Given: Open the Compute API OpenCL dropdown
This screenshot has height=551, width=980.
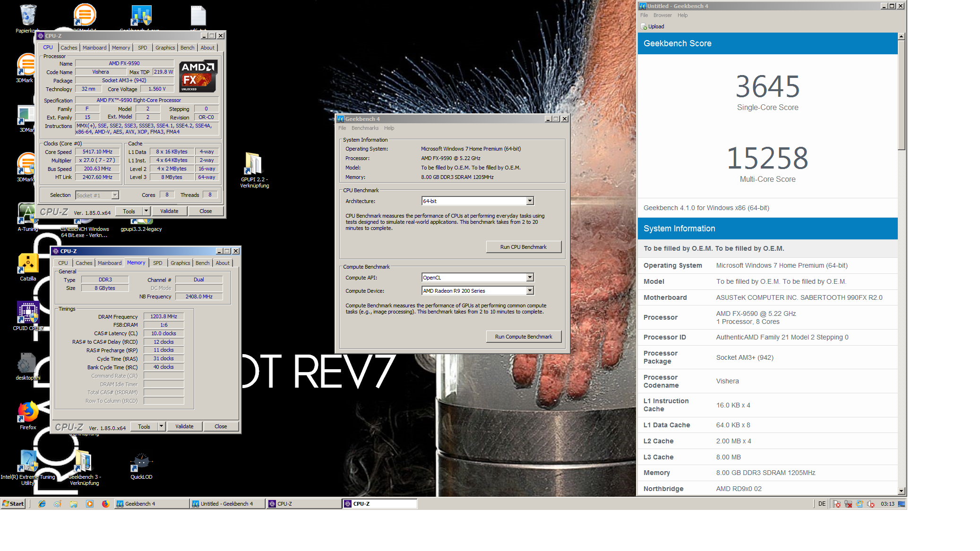Looking at the screenshot, I should click(x=530, y=278).
